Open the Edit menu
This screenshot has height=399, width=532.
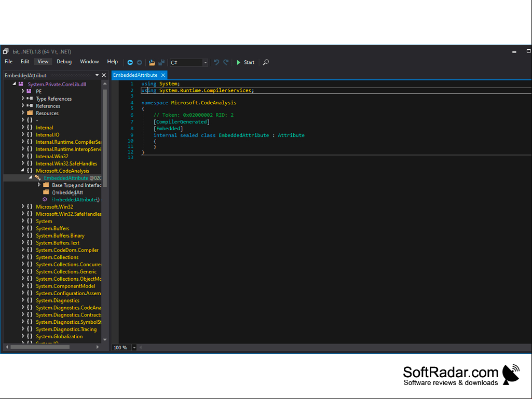click(x=25, y=62)
